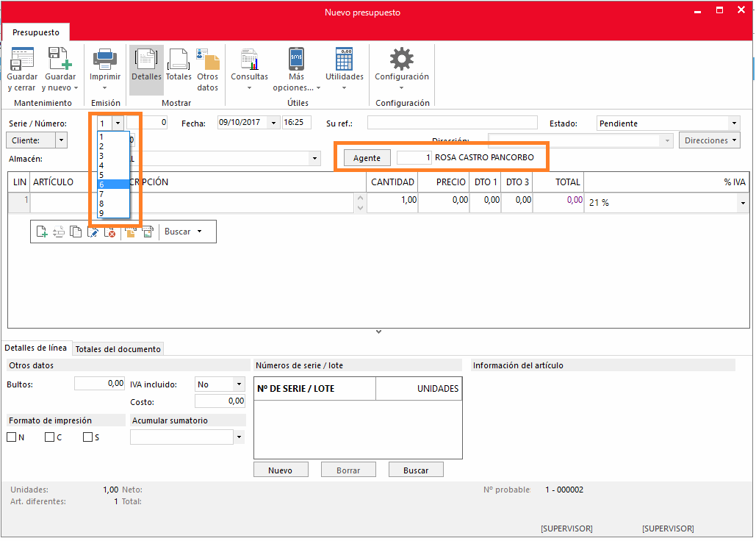
Task: Check the N print format checkbox
Action: click(11, 437)
